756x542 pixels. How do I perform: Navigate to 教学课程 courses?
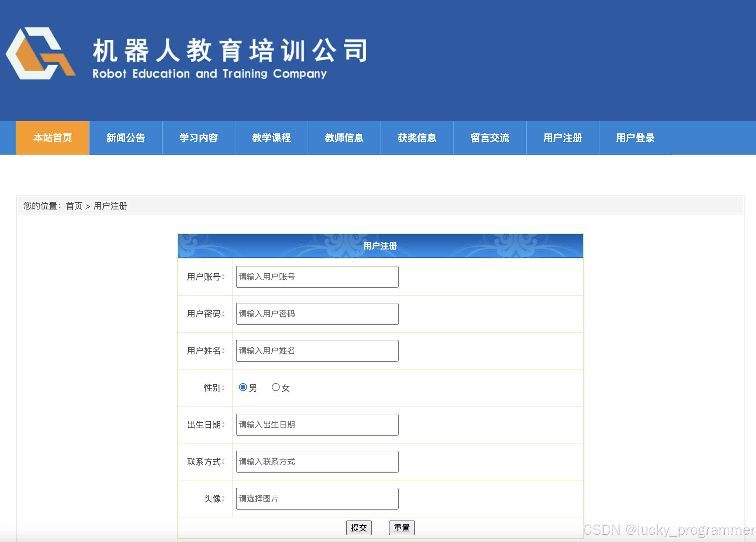click(x=271, y=138)
